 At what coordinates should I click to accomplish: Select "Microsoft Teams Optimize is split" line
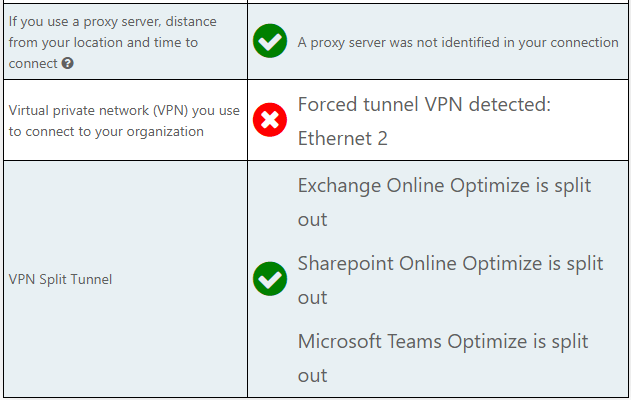[443, 342]
